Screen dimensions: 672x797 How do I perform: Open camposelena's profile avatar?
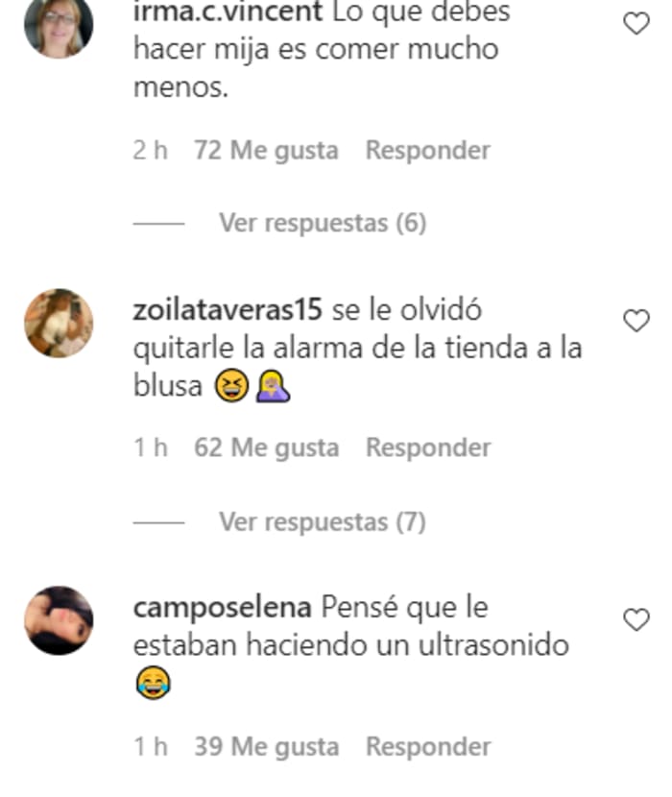(59, 620)
